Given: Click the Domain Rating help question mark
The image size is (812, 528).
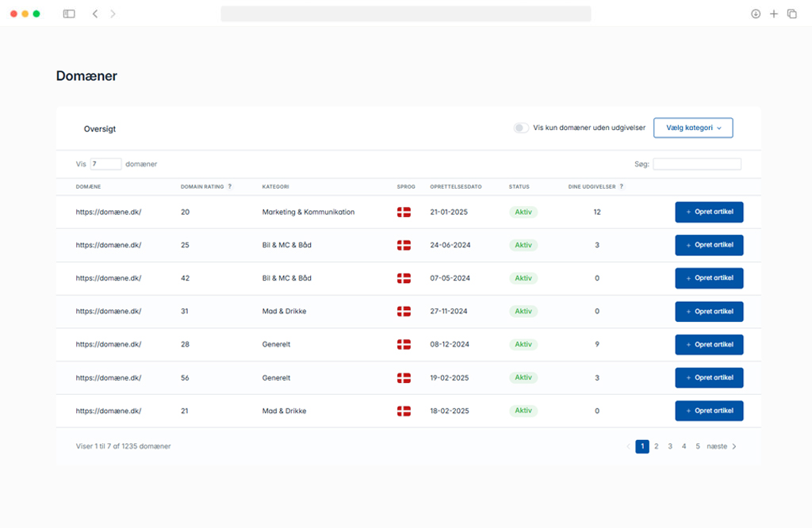Looking at the screenshot, I should [230, 187].
